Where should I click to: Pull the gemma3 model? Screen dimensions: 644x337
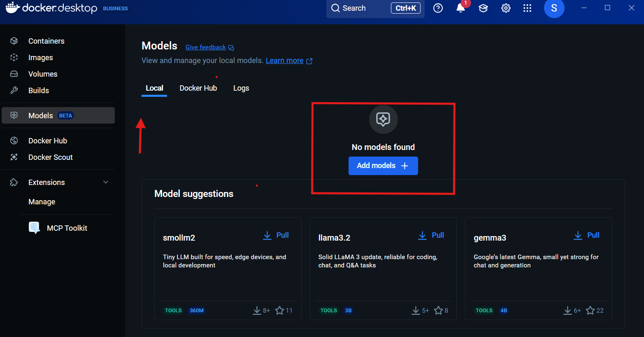click(x=587, y=235)
